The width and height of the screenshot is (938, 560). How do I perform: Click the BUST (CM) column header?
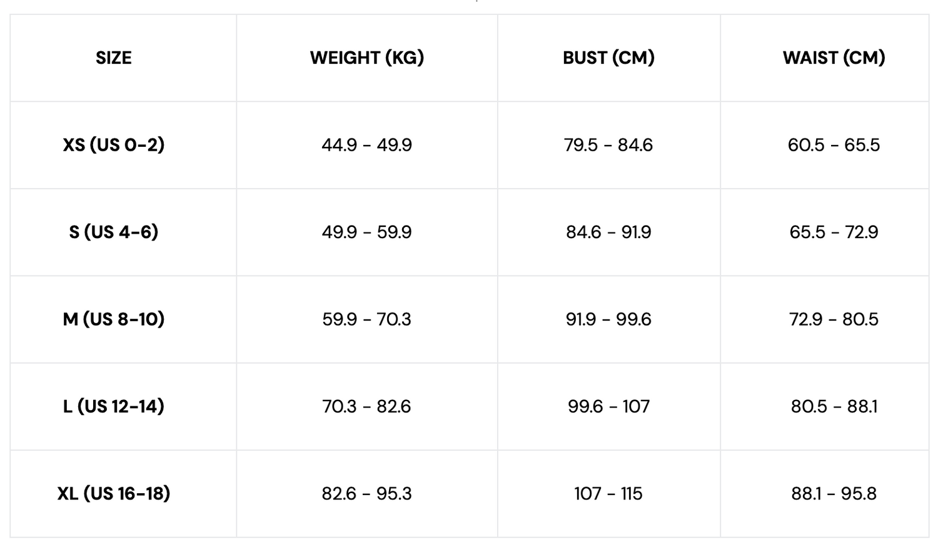click(608, 57)
